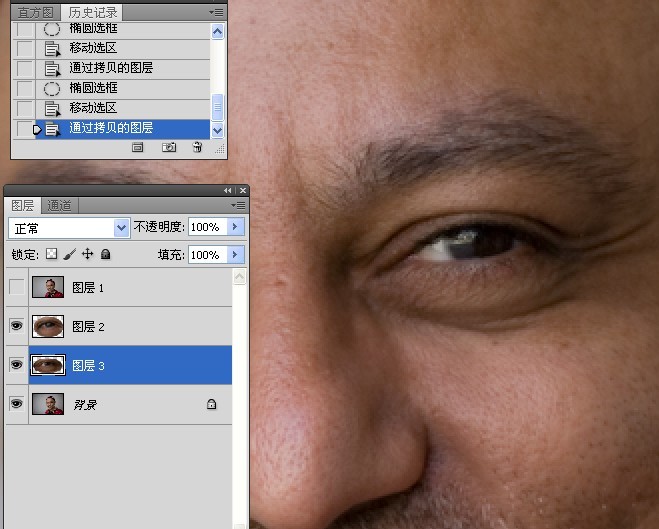Image resolution: width=659 pixels, height=529 pixels.
Task: Open the 正常 blend mode dropdown
Action: (69, 228)
